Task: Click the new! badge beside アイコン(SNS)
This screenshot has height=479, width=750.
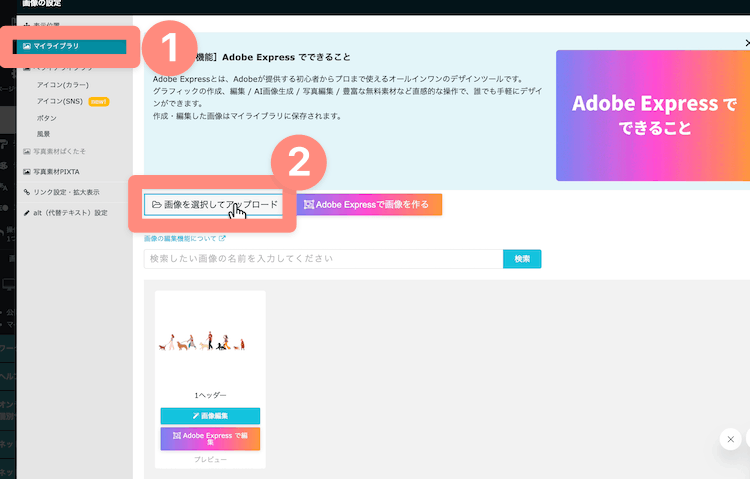Action: (99, 101)
